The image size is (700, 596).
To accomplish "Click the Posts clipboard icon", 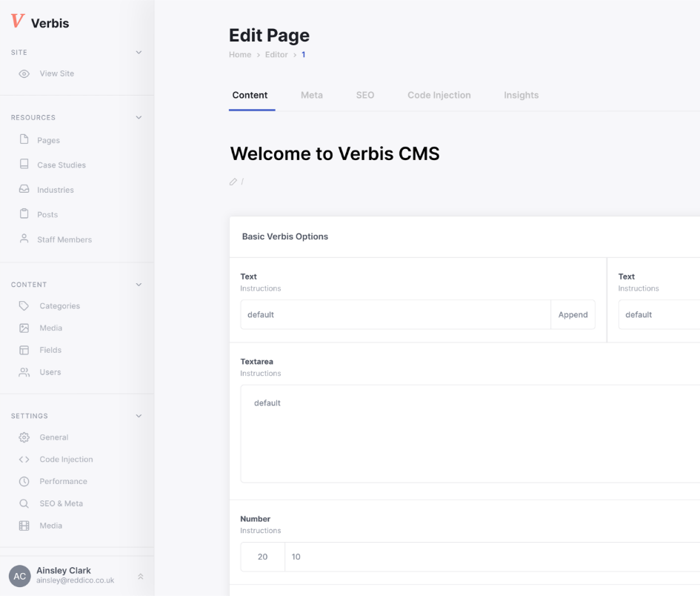I will (x=24, y=213).
